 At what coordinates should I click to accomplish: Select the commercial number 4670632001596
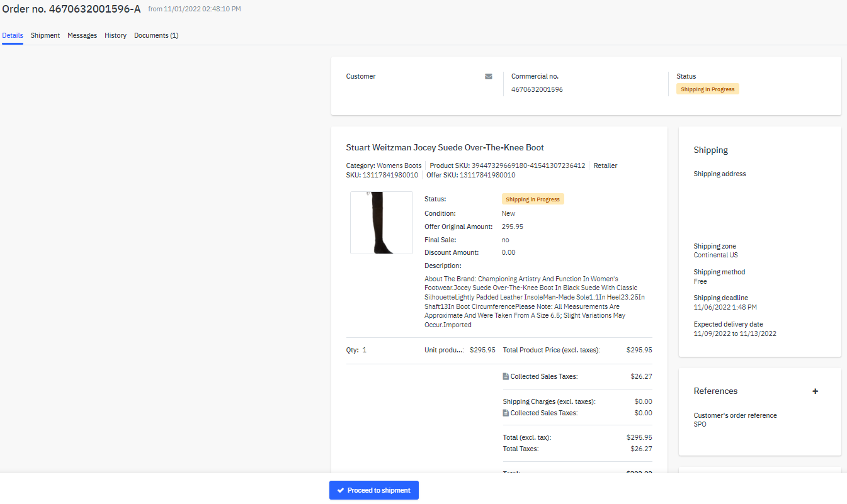point(537,89)
